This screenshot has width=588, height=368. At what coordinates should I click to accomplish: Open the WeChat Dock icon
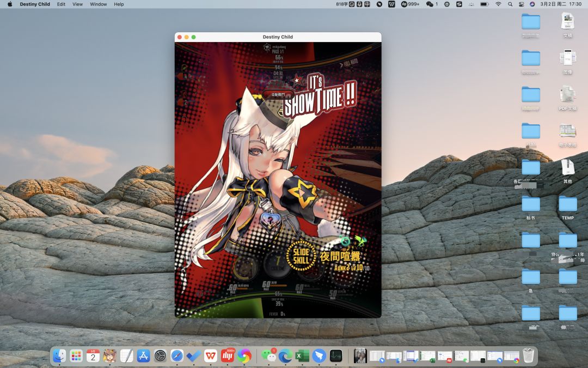tap(268, 355)
